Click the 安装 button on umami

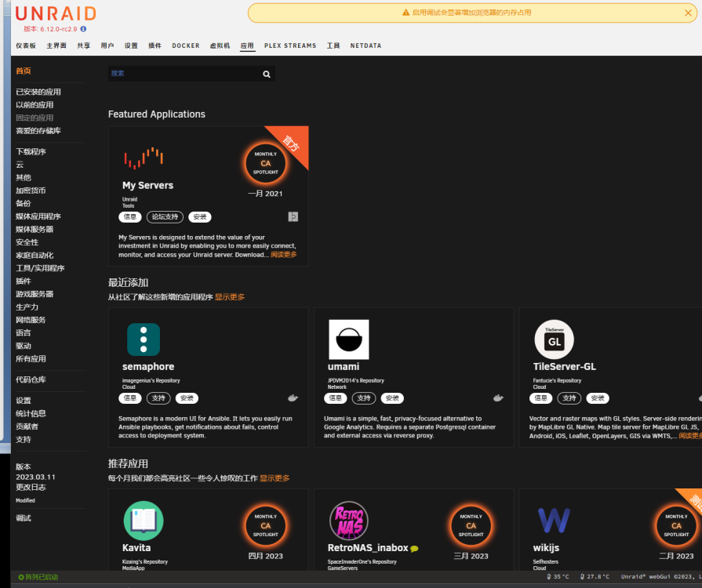coord(392,398)
